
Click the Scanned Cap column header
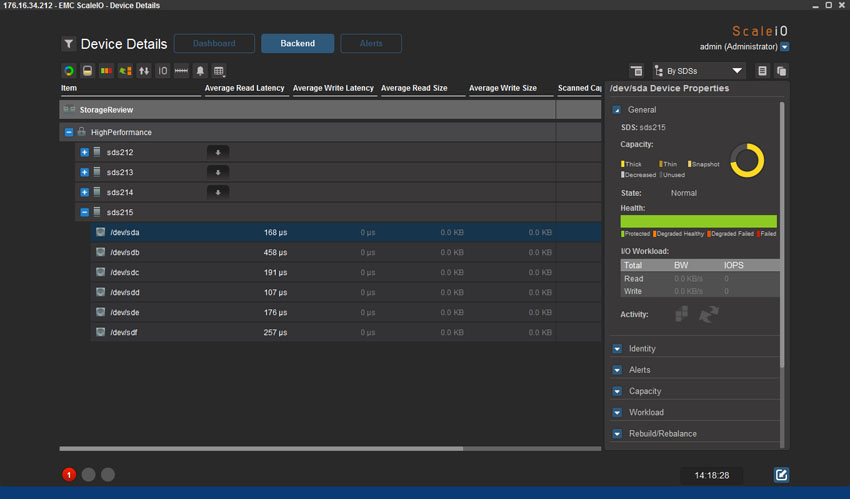tap(579, 88)
